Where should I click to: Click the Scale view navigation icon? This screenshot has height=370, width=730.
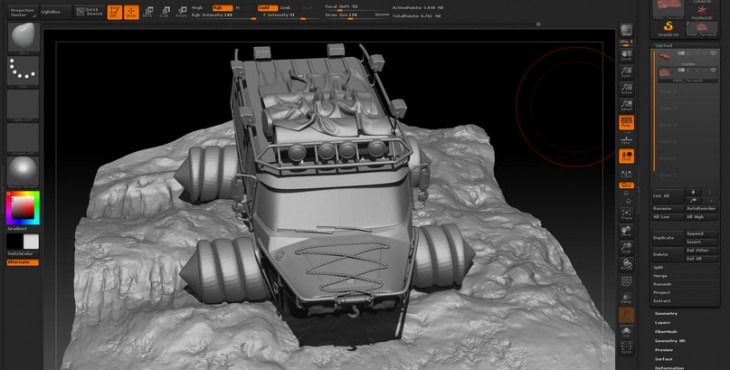pos(626,248)
